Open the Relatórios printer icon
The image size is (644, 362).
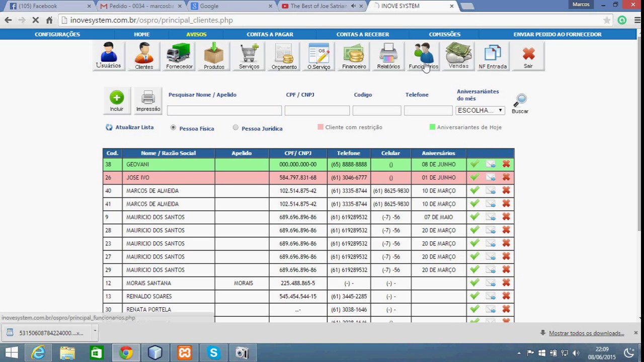(388, 56)
